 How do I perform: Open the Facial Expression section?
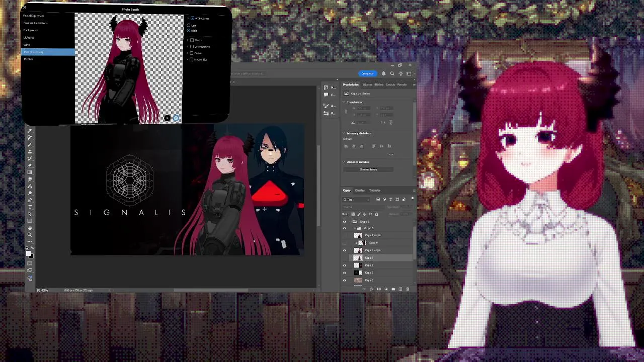(x=34, y=16)
